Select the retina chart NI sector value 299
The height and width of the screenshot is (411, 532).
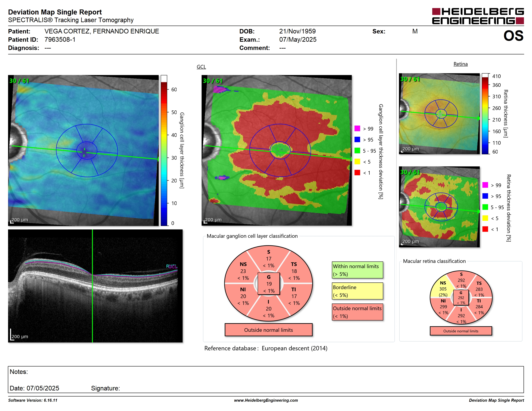pyautogui.click(x=443, y=307)
